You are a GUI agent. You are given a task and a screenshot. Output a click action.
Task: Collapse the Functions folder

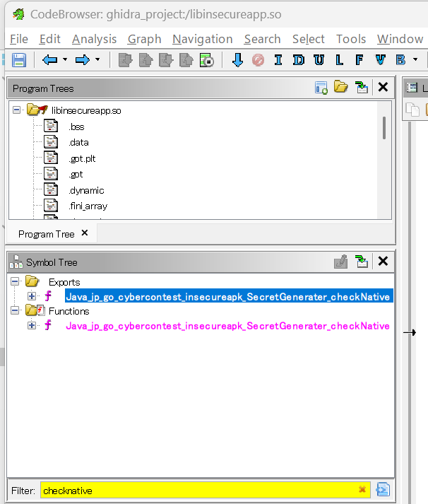(14, 310)
